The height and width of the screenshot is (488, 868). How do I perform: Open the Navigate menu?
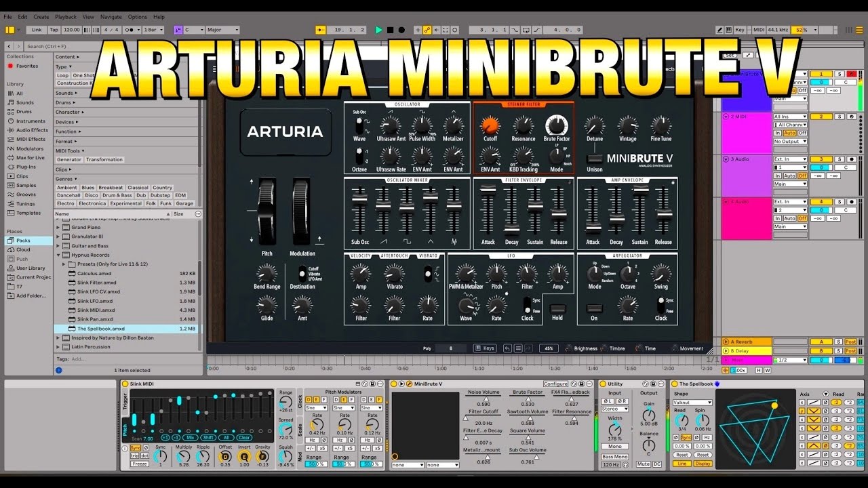point(113,17)
